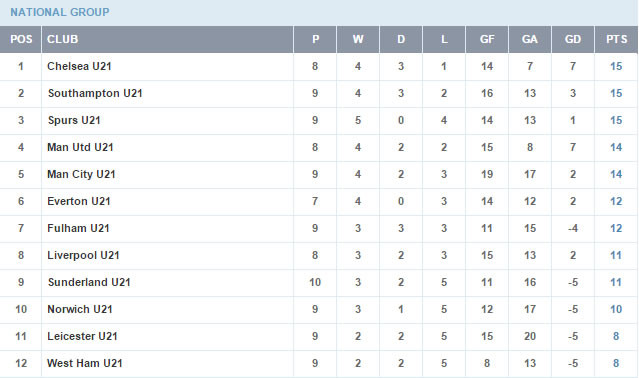This screenshot has width=639, height=378.
Task: Select the GF column header
Action: coord(487,40)
